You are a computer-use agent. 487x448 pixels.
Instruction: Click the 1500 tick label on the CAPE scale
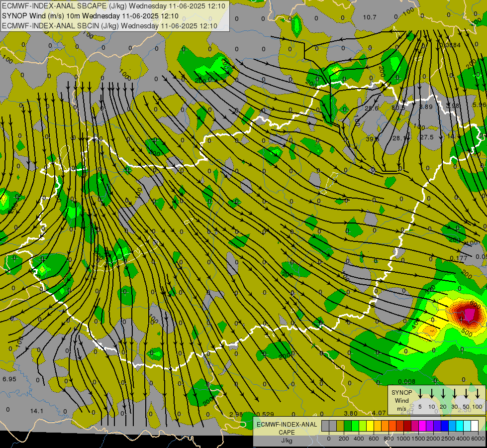pyautogui.click(x=418, y=439)
